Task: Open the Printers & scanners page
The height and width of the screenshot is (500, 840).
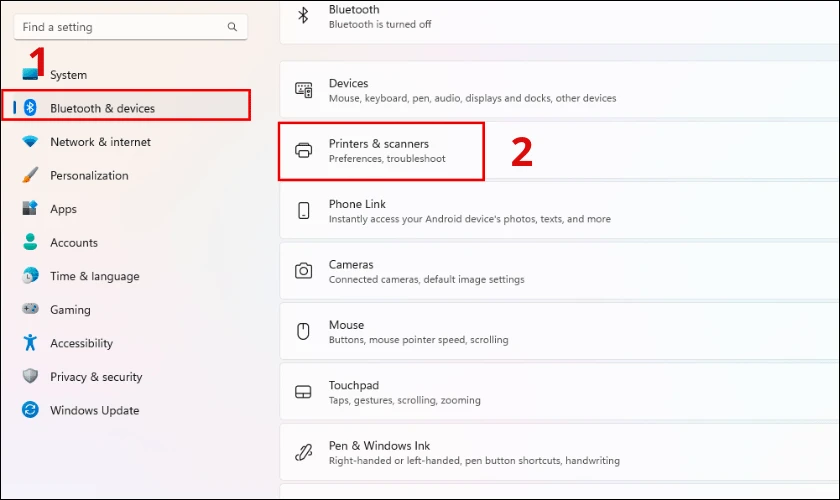Action: 560,151
